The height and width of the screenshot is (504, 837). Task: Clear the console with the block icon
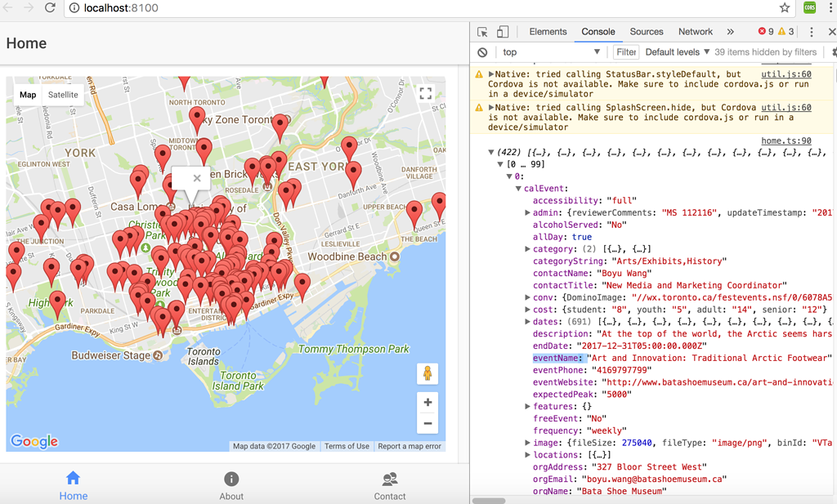tap(482, 52)
